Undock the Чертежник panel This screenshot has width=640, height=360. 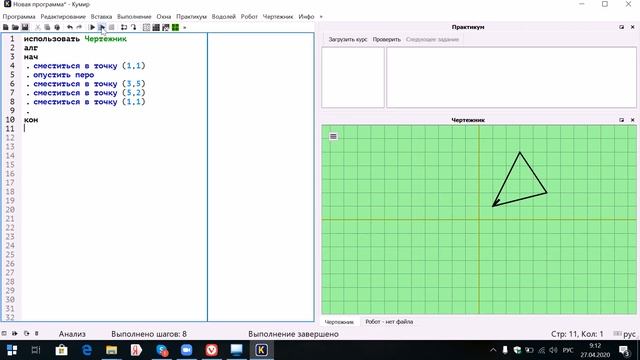622,120
